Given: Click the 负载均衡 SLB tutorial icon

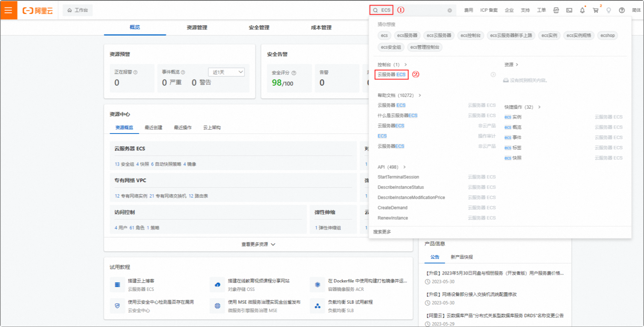Looking at the screenshot, I should pos(318,306).
